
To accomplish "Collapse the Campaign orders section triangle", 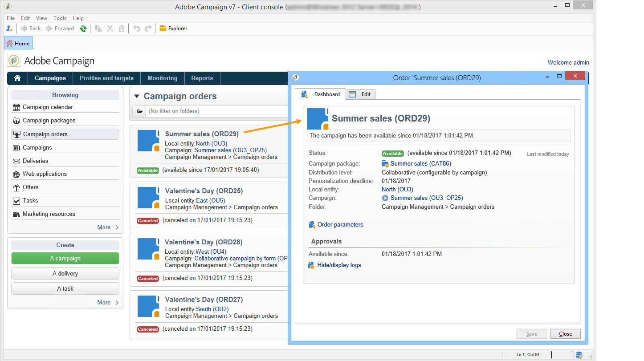I will 137,96.
